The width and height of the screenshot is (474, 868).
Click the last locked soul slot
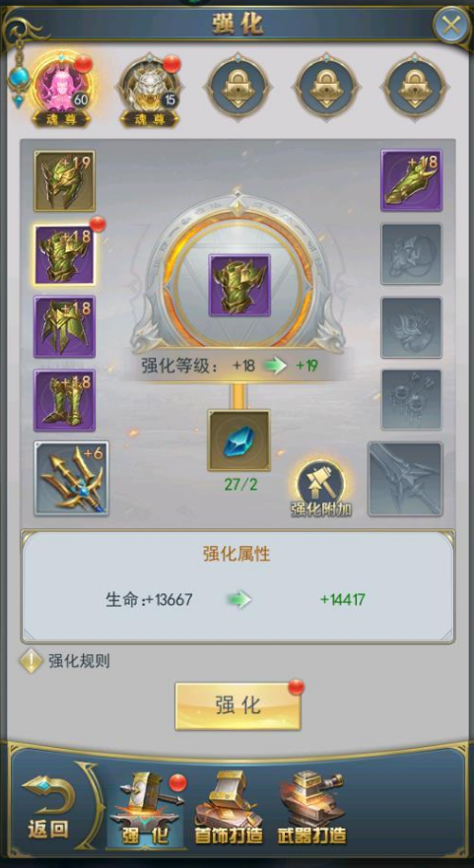pyautogui.click(x=415, y=87)
